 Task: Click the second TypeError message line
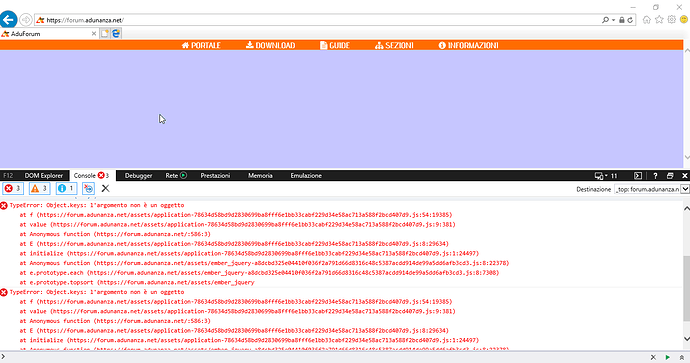[x=97, y=292]
